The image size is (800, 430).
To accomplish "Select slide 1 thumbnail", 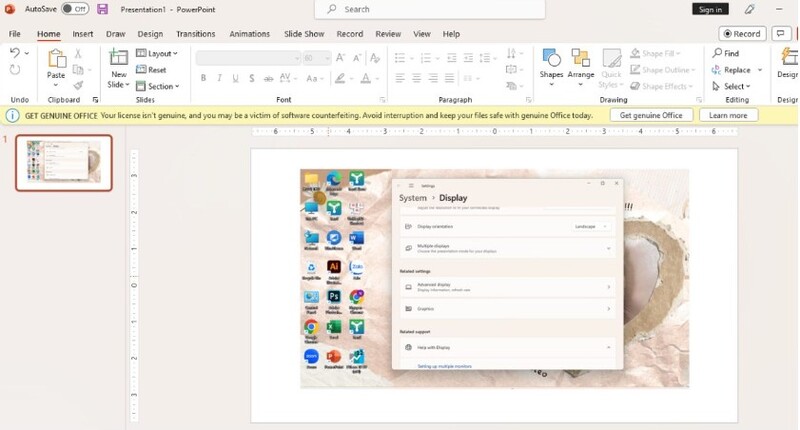I will pos(64,163).
